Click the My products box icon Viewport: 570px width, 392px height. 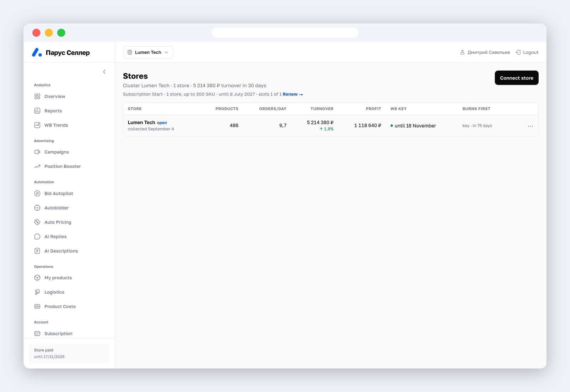click(x=37, y=278)
